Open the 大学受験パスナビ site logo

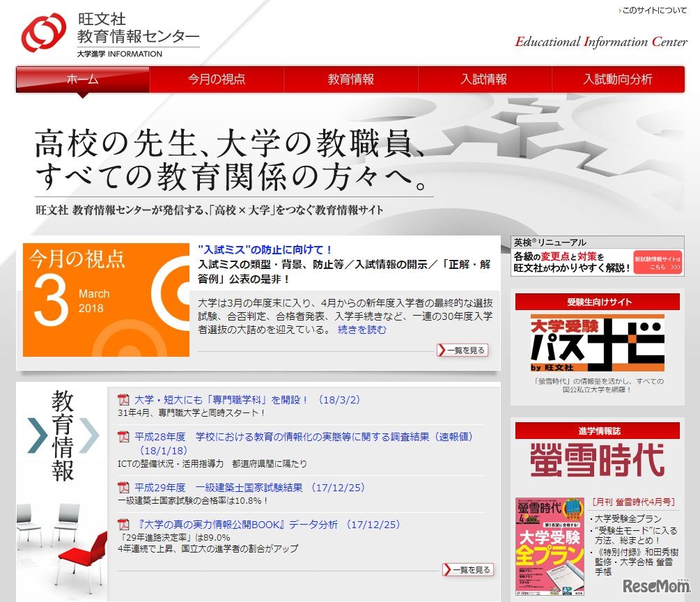coord(598,343)
